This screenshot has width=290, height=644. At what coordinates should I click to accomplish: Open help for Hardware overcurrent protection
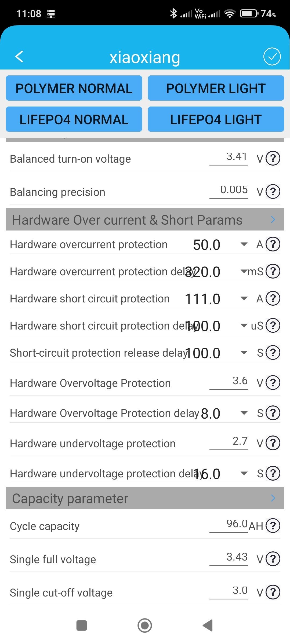[273, 244]
